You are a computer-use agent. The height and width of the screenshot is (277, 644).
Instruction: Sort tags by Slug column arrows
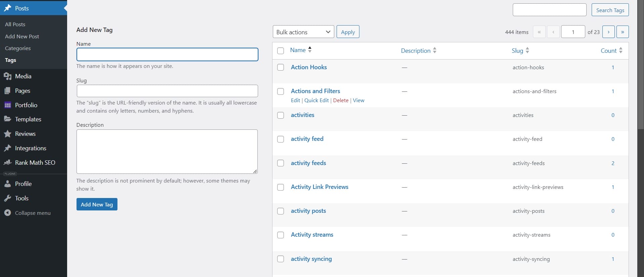coord(527,50)
